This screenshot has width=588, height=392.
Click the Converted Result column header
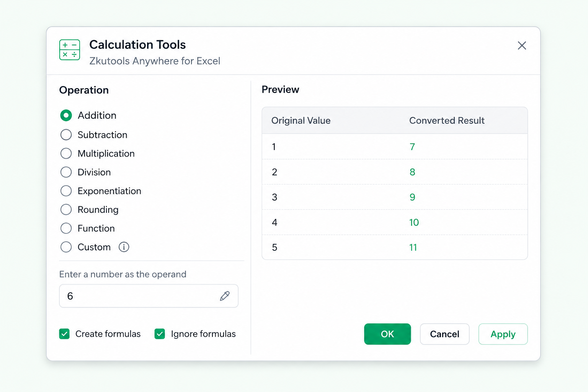(x=447, y=121)
